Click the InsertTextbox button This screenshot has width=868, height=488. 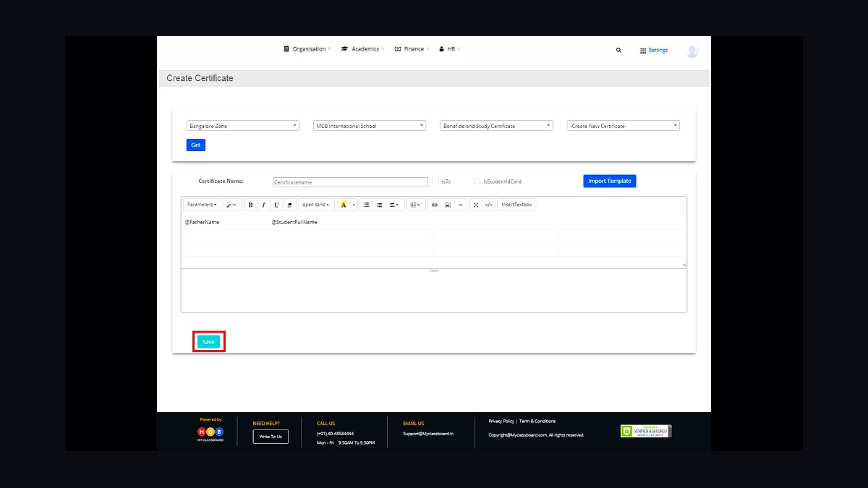(516, 205)
